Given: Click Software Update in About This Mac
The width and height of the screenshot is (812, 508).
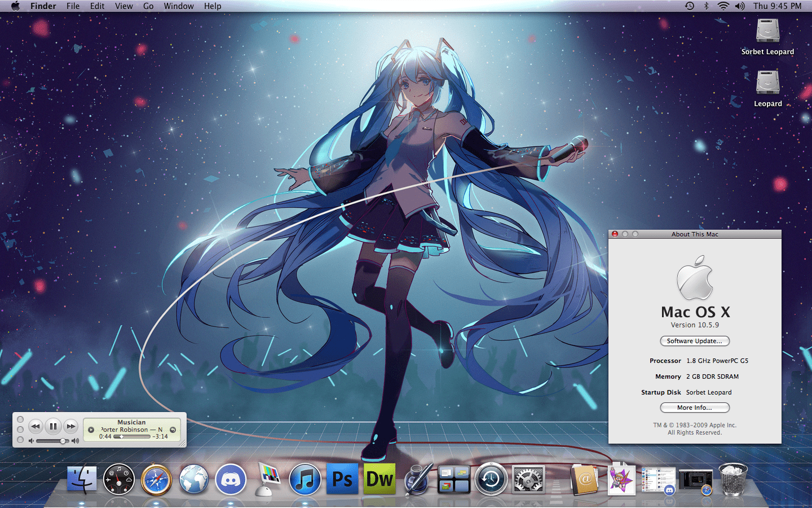Looking at the screenshot, I should tap(695, 341).
